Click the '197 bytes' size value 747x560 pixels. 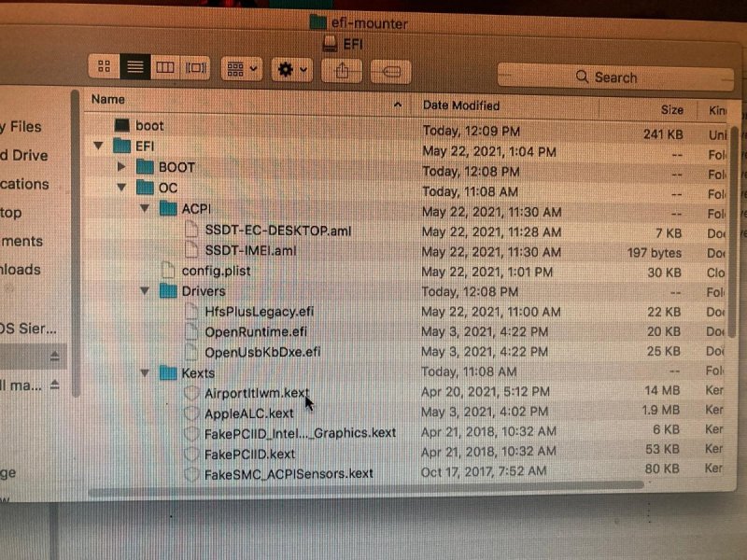[655, 252]
